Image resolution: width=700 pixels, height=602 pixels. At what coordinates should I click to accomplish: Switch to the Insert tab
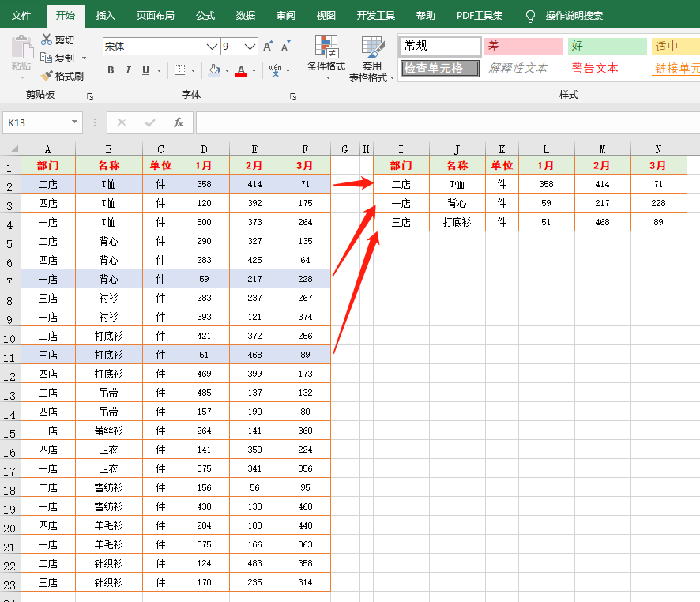tap(105, 16)
